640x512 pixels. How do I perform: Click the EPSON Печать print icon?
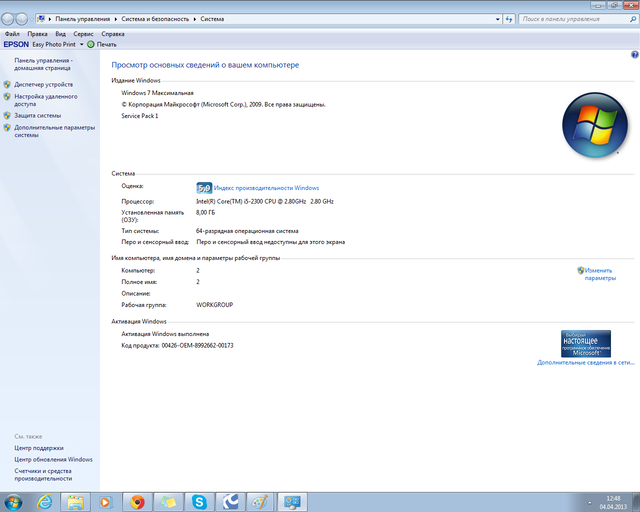[x=102, y=44]
